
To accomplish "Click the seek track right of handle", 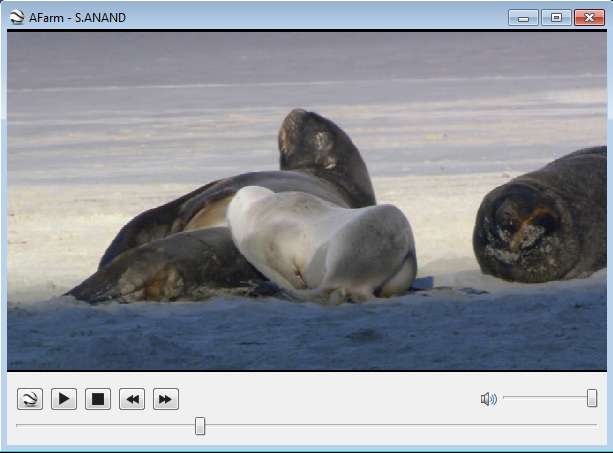I will coord(400,426).
